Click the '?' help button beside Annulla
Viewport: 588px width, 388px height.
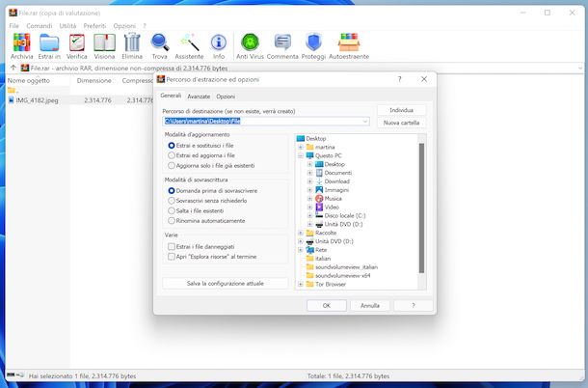414,305
